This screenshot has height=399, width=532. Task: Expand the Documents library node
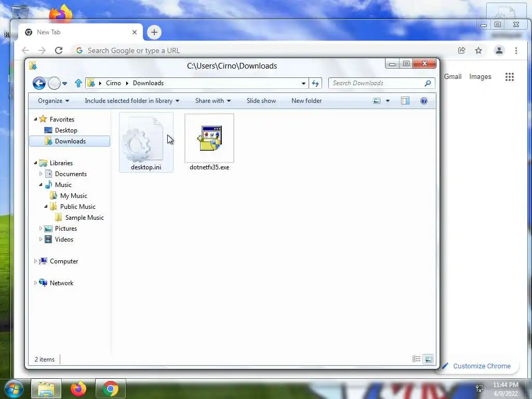[41, 174]
